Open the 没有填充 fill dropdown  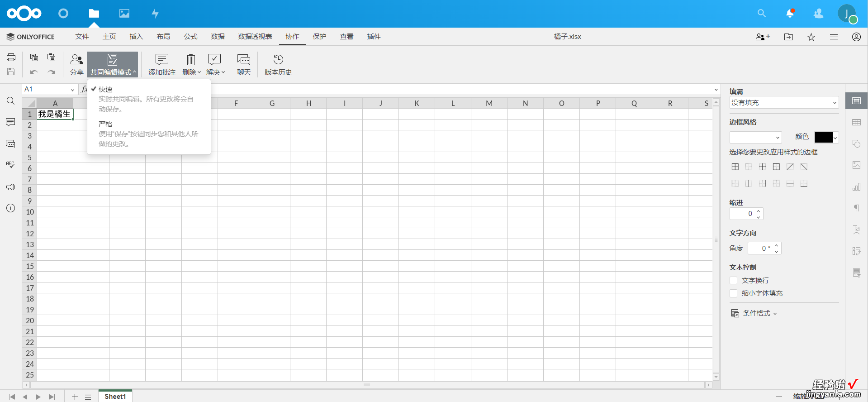point(784,103)
